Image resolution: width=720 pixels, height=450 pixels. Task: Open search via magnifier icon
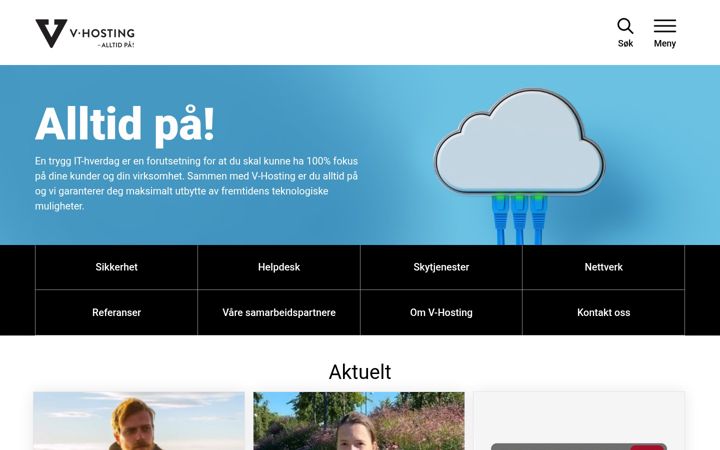(x=625, y=26)
